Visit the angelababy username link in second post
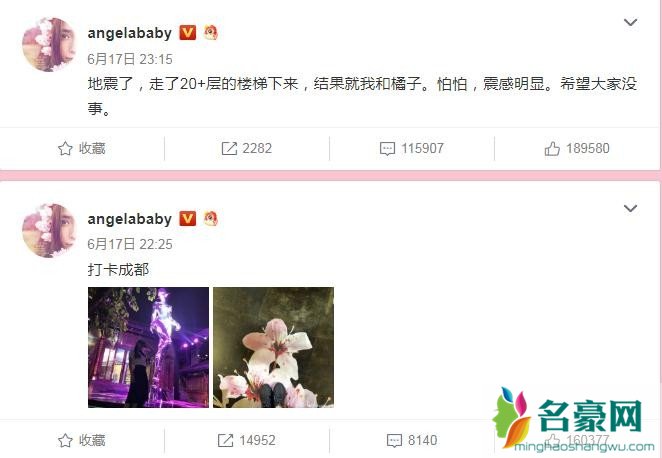This screenshot has height=458, width=662. 130,219
